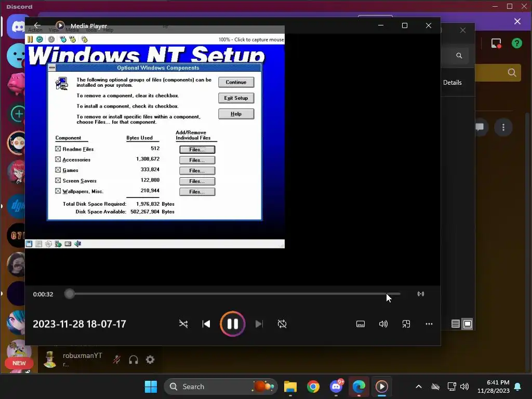Viewport: 532px width, 399px height.
Task: Open the setup dialog system menu box
Action: [52, 68]
